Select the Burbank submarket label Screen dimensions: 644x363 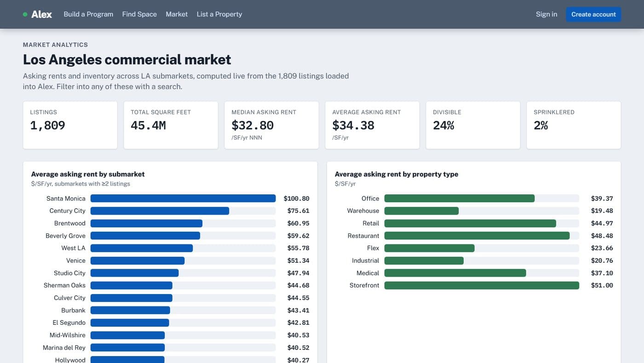click(73, 310)
